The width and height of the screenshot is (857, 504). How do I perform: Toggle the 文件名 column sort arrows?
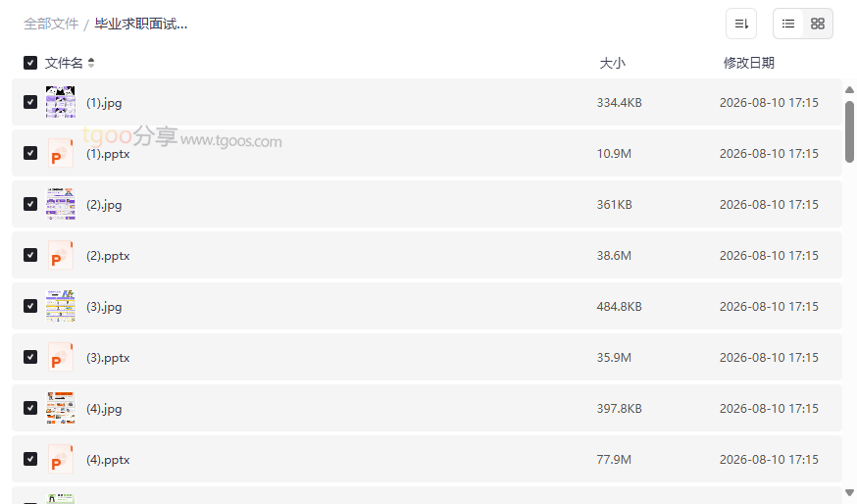point(91,63)
